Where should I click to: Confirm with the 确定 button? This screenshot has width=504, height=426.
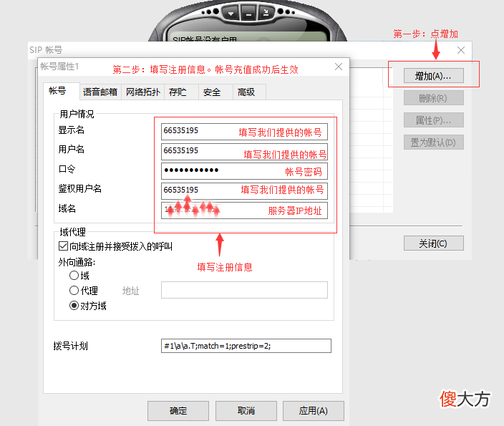(178, 410)
